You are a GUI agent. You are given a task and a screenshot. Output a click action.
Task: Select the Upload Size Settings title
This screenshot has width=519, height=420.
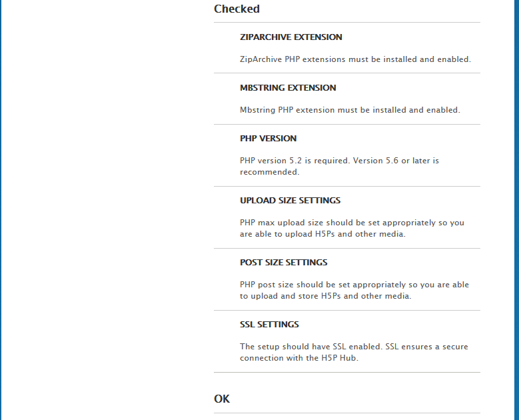point(290,201)
